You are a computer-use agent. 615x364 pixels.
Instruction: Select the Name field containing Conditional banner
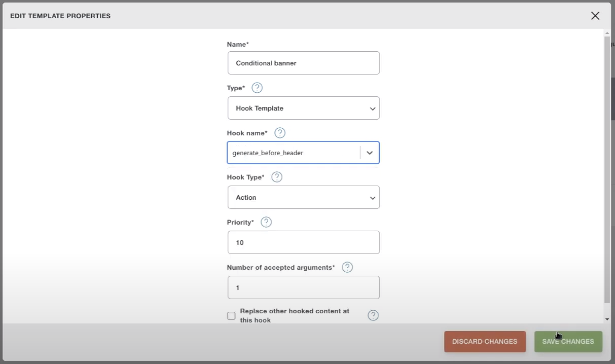point(303,62)
